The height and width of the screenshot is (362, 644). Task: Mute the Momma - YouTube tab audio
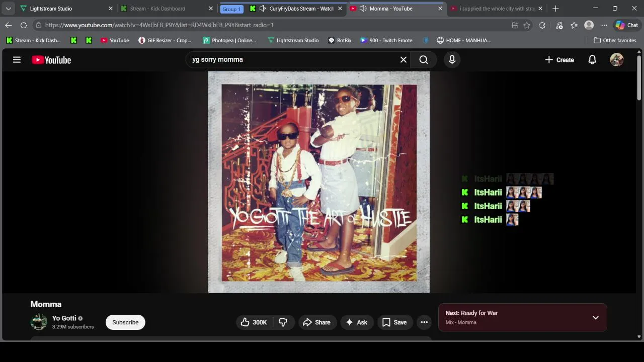point(363,9)
